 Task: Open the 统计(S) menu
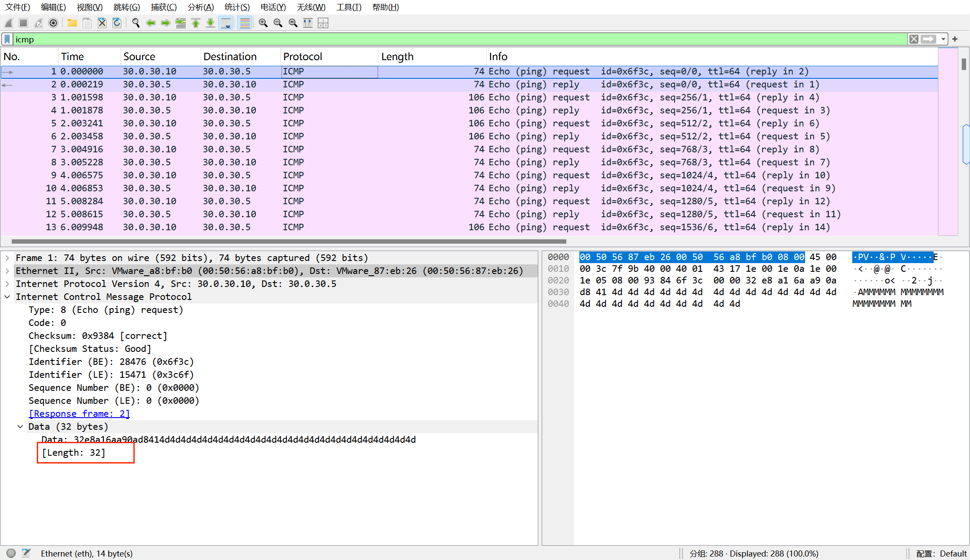coord(237,7)
